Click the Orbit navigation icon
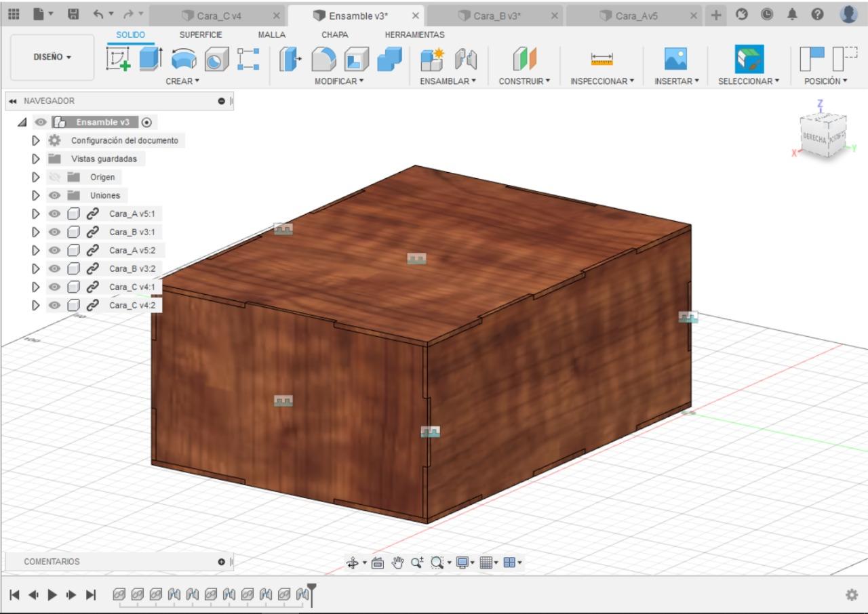Viewport: 868px width, 614px height. pos(353,562)
